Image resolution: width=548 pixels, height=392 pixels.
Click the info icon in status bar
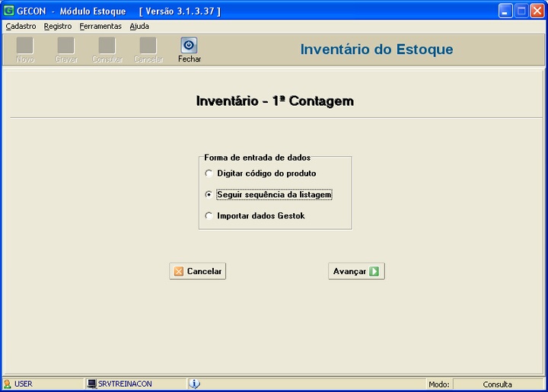(195, 384)
